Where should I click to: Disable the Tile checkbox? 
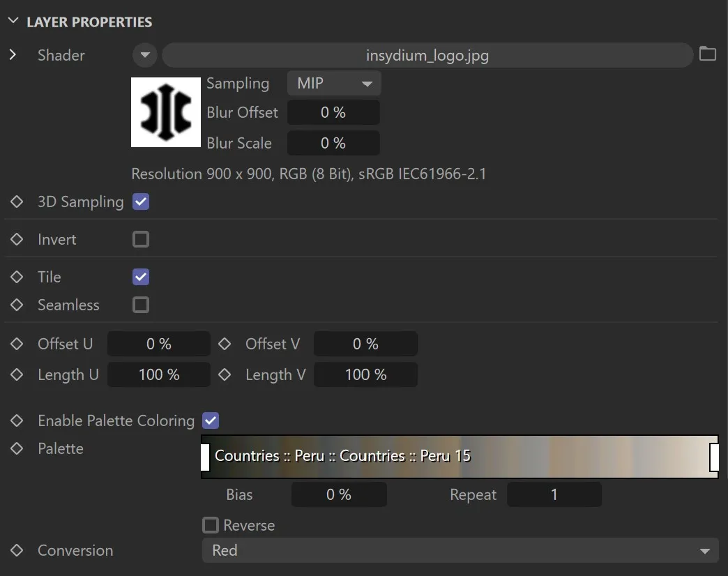tap(140, 277)
